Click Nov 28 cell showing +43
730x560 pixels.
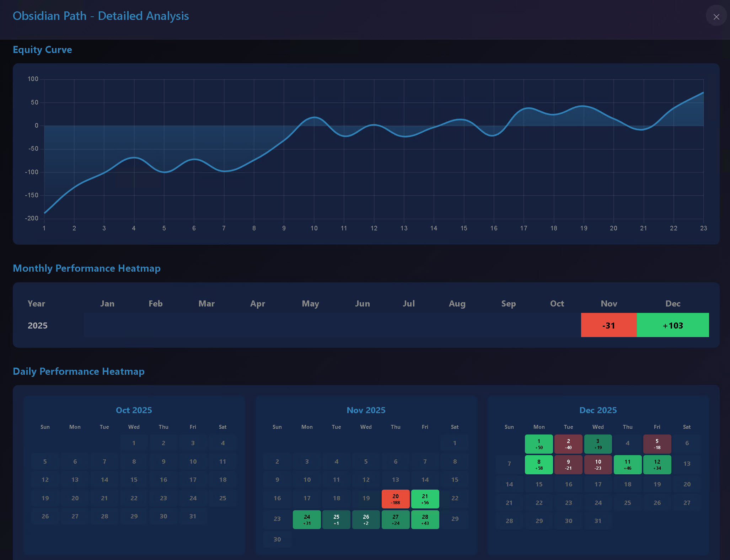[x=425, y=519]
